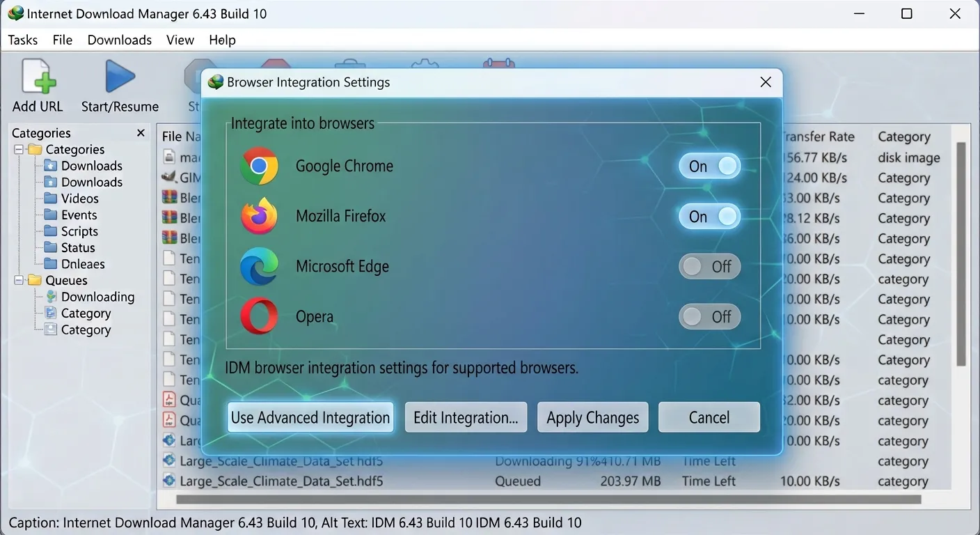Click the Edit Integration... button

click(466, 417)
